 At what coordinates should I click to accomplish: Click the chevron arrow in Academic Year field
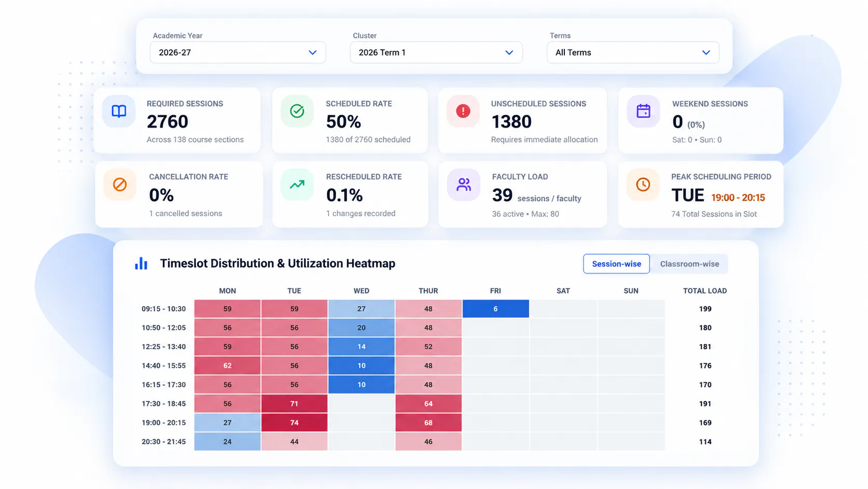coord(313,52)
